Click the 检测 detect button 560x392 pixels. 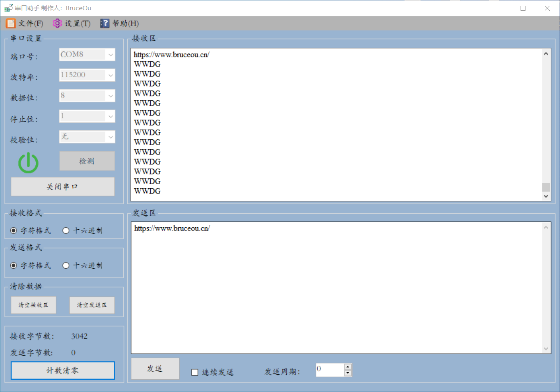click(87, 161)
